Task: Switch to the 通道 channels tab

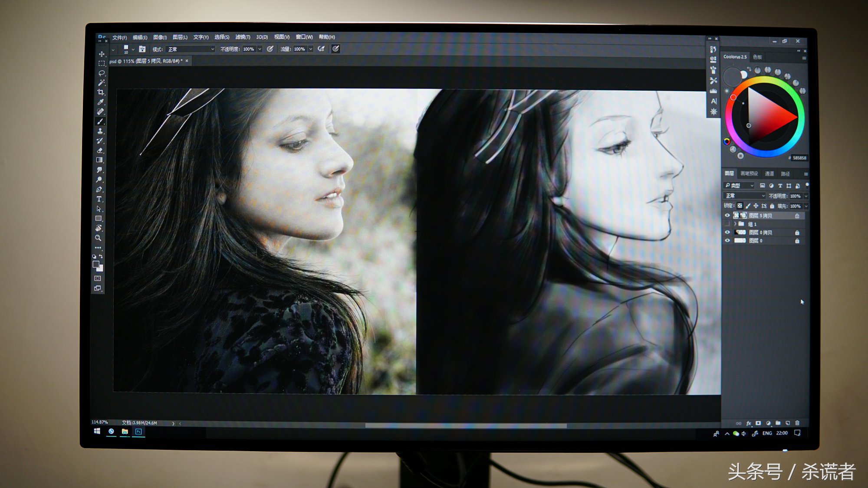Action: point(769,174)
